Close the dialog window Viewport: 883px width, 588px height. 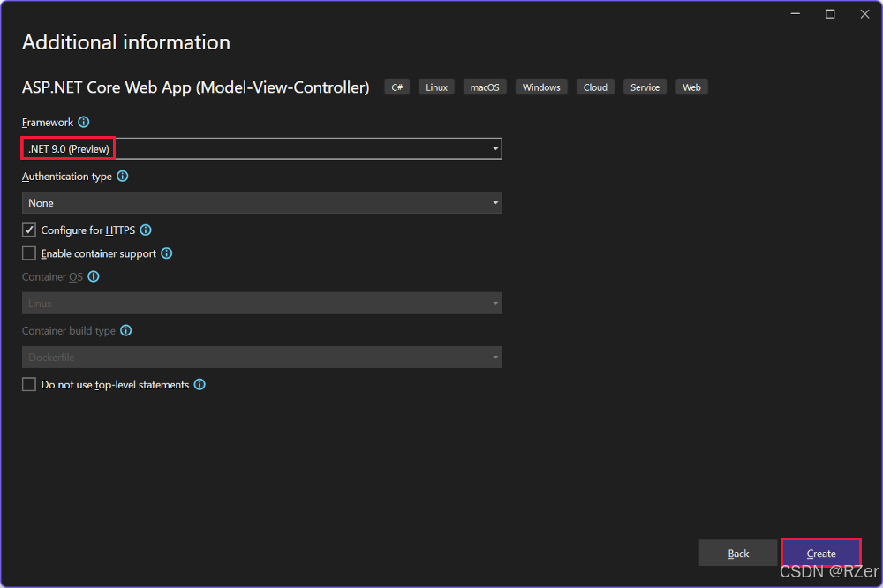[x=865, y=14]
